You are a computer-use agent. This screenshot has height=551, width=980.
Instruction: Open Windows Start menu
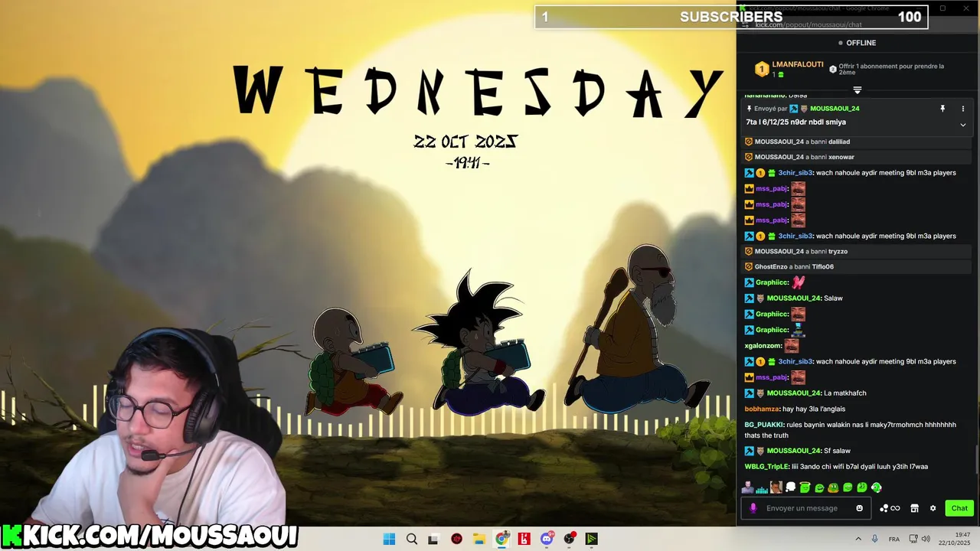(x=389, y=539)
